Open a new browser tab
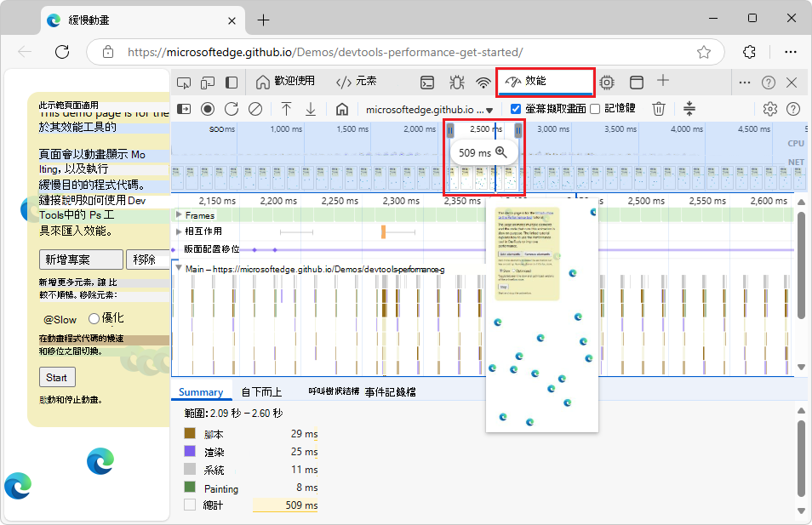This screenshot has height=525, width=812. point(264,20)
